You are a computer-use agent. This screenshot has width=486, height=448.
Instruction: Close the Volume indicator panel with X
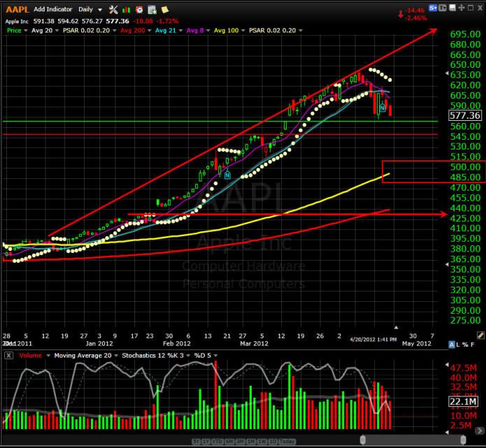click(x=8, y=356)
